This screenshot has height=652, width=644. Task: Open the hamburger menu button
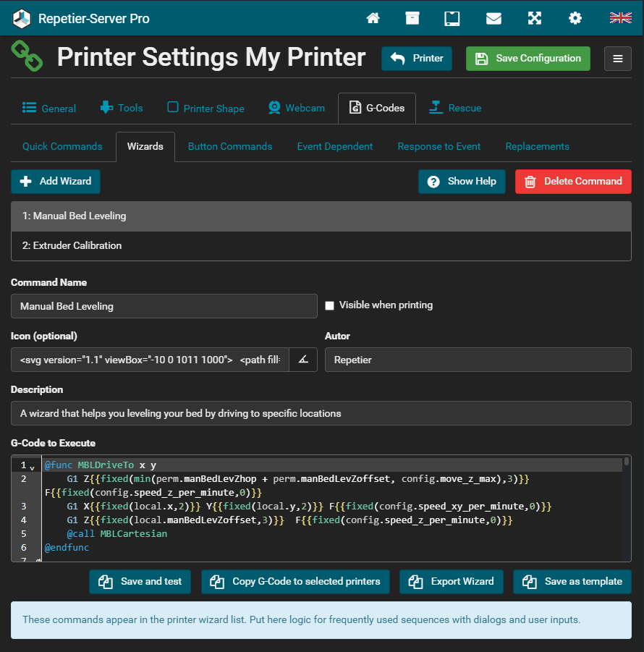618,59
